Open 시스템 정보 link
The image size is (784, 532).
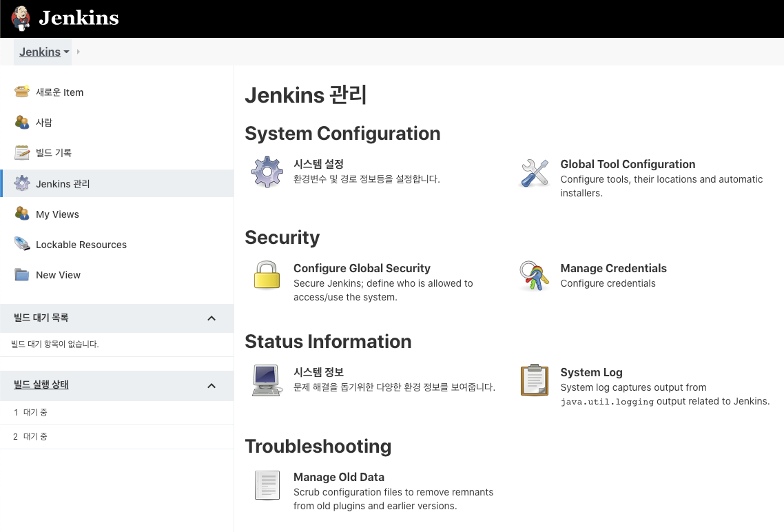pos(318,372)
